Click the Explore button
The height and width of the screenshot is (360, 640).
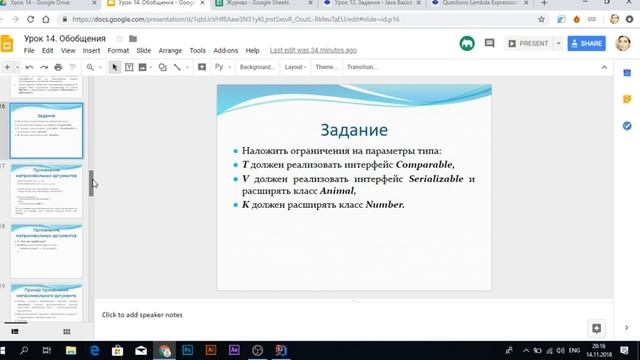(596, 328)
